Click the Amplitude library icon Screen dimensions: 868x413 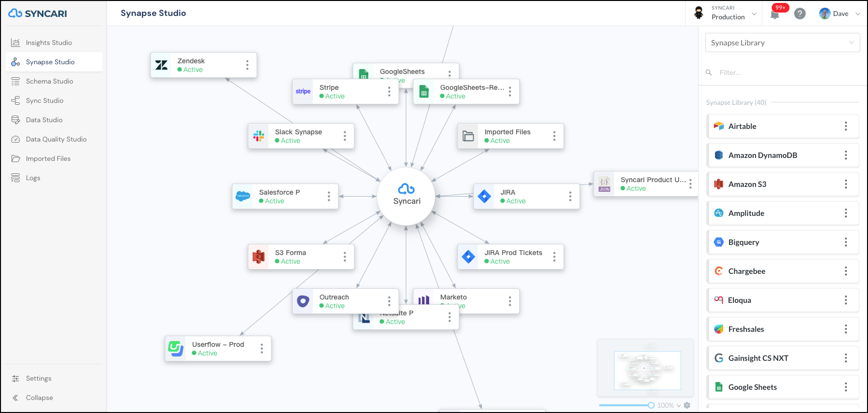719,213
